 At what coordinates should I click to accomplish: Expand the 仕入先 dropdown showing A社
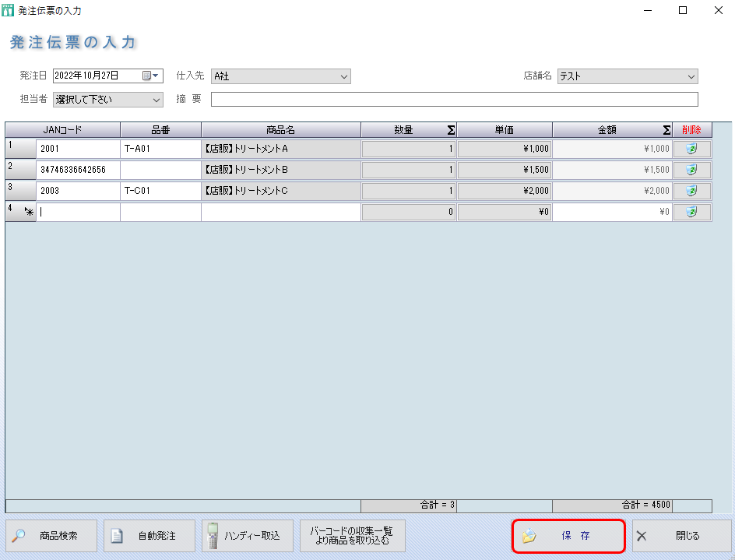[x=344, y=76]
